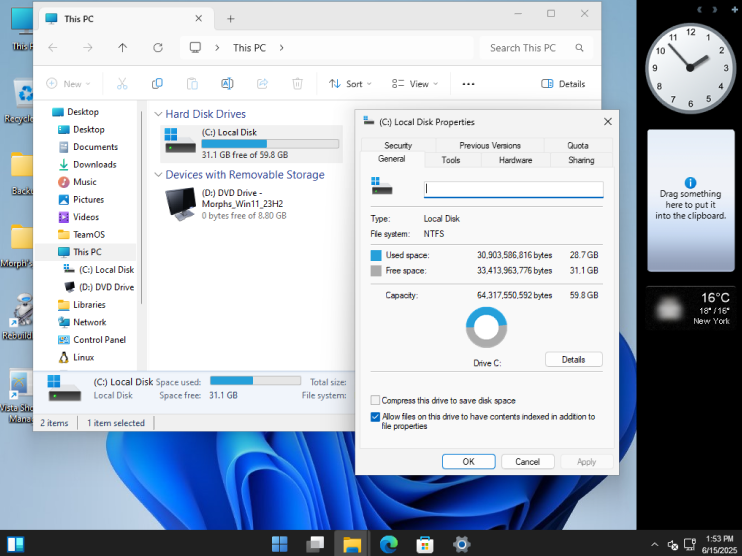This screenshot has height=556, width=742.
Task: Open Control Panel in the navigation pane
Action: tap(99, 340)
